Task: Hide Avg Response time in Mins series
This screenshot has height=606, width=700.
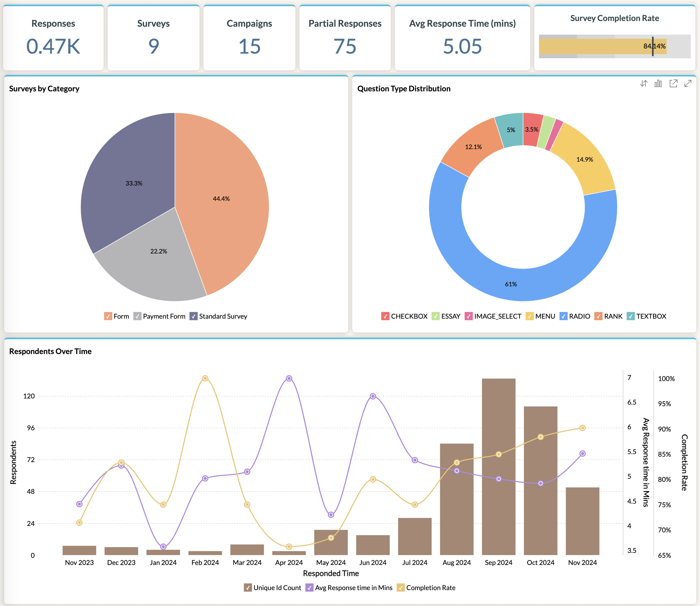Action: coord(309,588)
